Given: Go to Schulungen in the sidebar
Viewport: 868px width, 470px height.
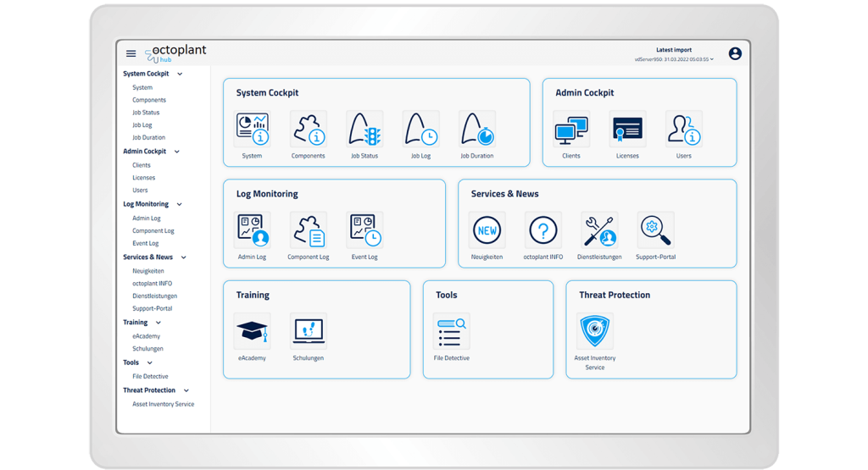Looking at the screenshot, I should (147, 349).
